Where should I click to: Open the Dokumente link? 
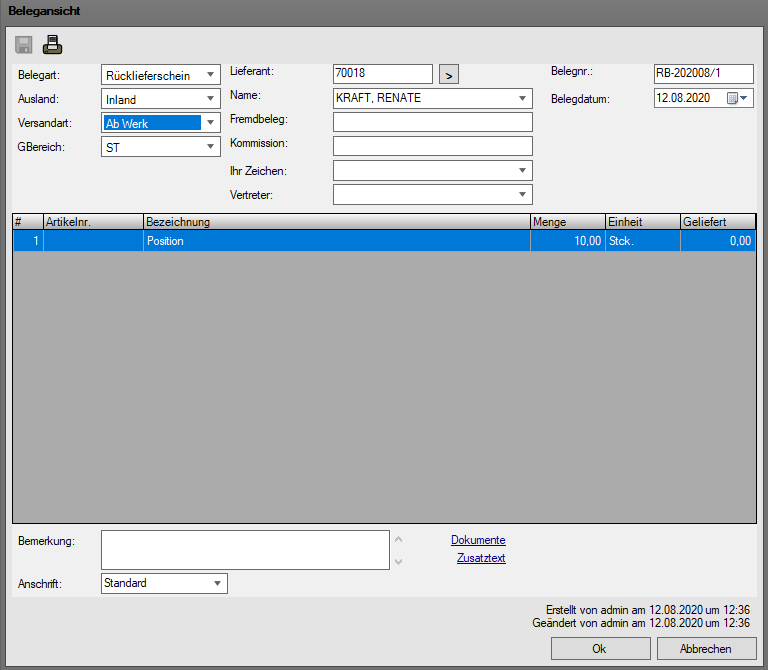pyautogui.click(x=478, y=540)
